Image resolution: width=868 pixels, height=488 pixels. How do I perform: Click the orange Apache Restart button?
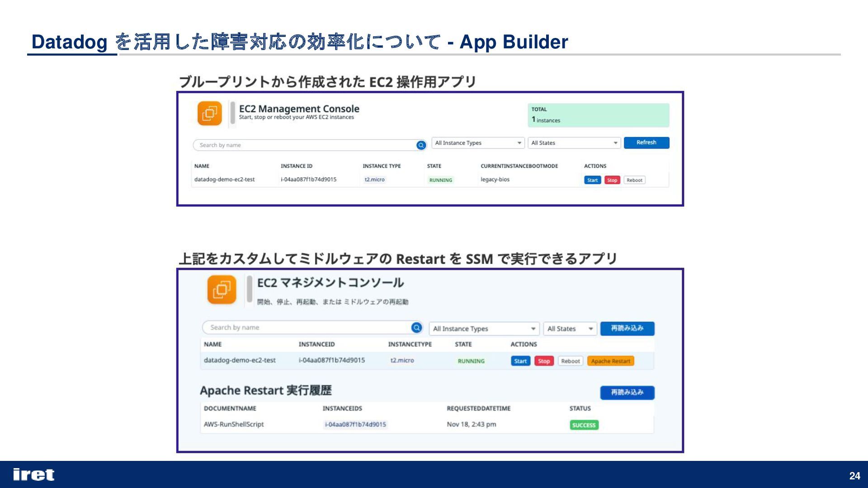[610, 361]
